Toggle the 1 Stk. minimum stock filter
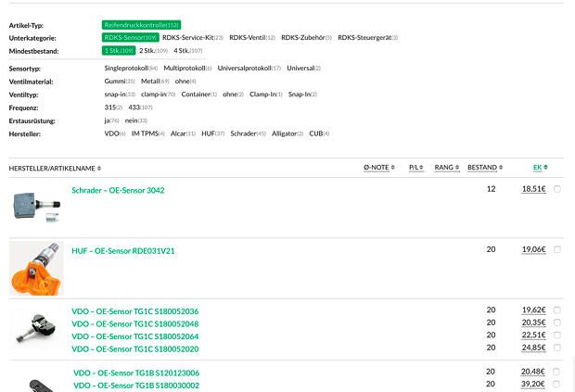 click(119, 51)
